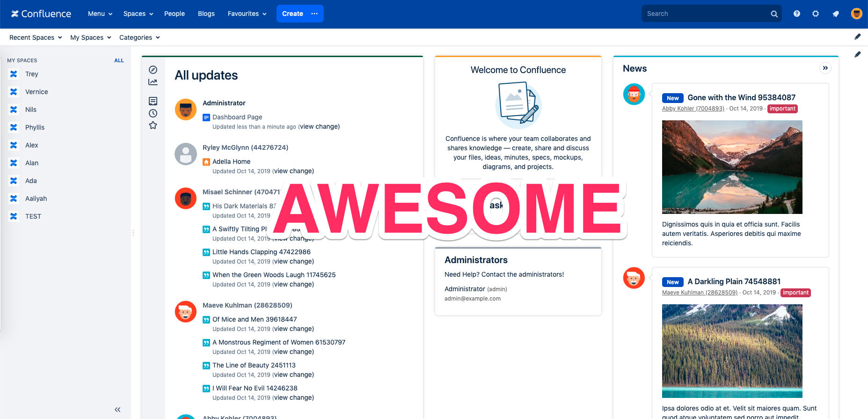Open A Monstrous Regiment of Women 61530797
Image resolution: width=868 pixels, height=419 pixels.
(x=279, y=342)
